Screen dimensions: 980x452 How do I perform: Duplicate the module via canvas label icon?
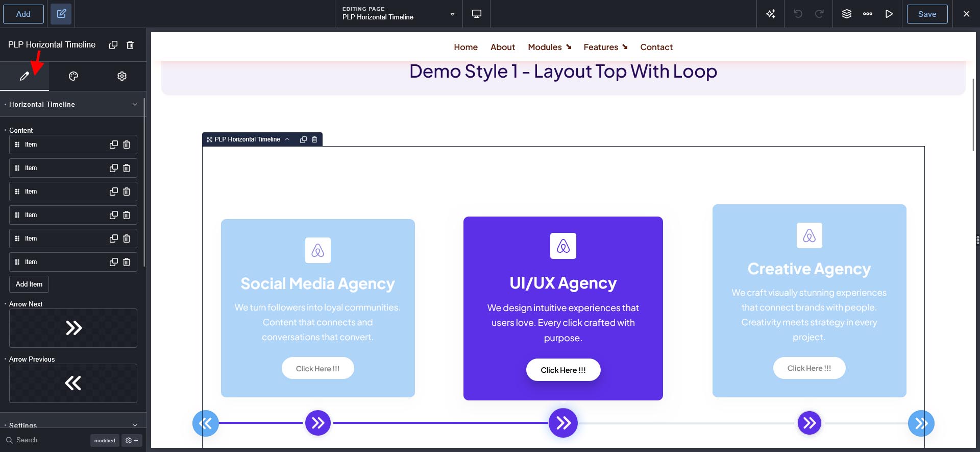(303, 139)
